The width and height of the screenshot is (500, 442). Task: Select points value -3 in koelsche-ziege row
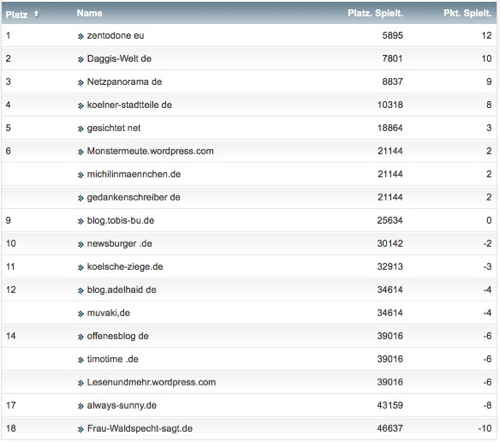[x=488, y=267]
